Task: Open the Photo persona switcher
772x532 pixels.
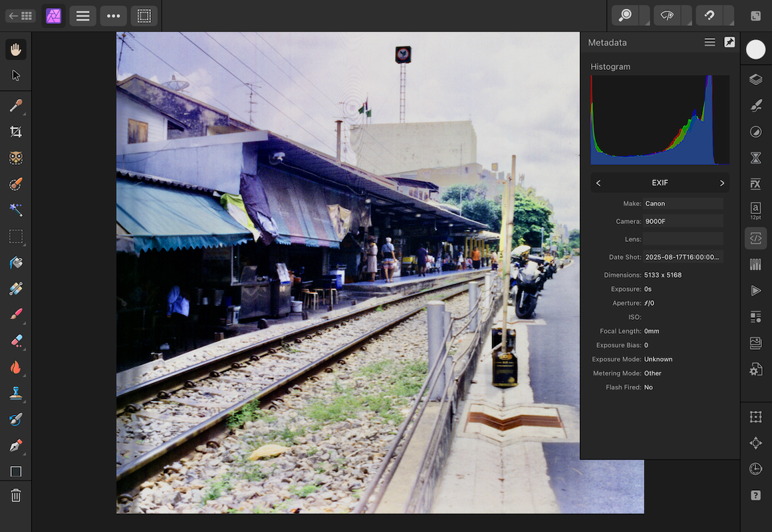Action: click(54, 16)
